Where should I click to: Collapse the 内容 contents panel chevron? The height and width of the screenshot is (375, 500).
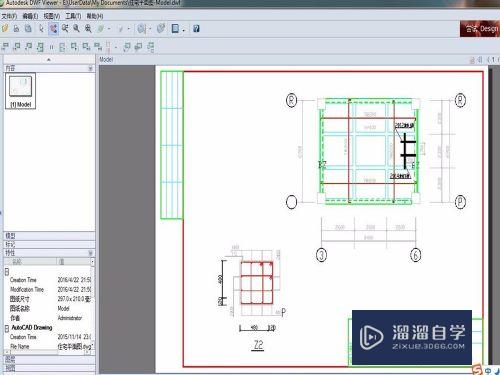coord(90,68)
